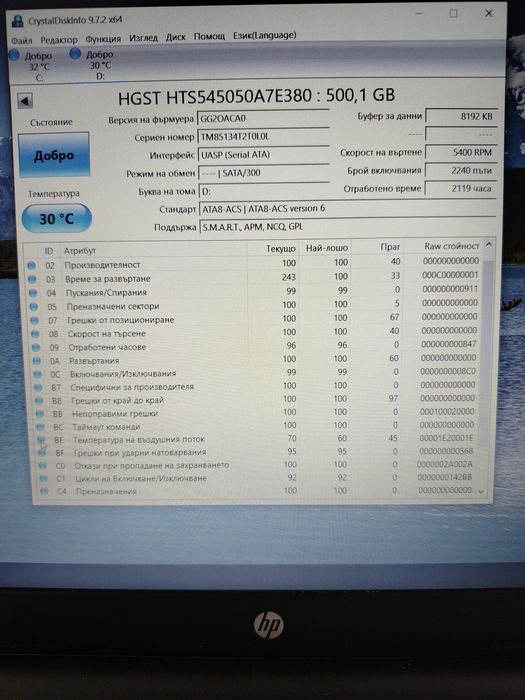Click the status dot for Преназначения row
The image size is (525, 700).
click(x=44, y=492)
